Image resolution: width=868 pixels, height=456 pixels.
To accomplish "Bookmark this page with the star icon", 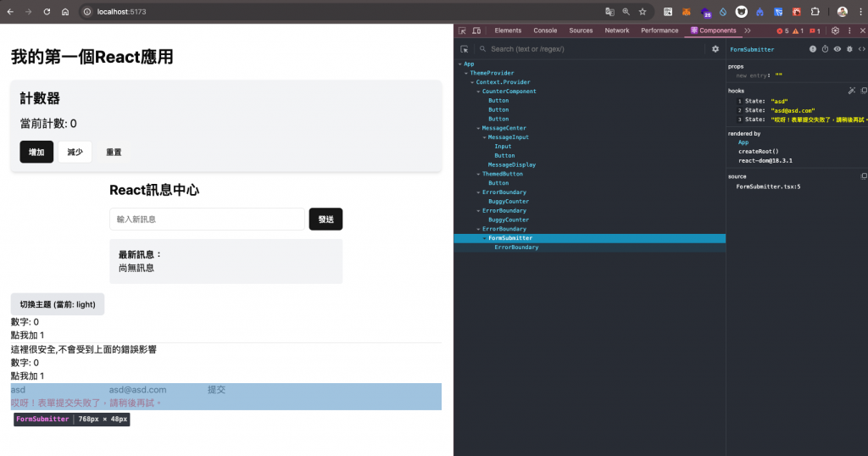I will point(643,12).
